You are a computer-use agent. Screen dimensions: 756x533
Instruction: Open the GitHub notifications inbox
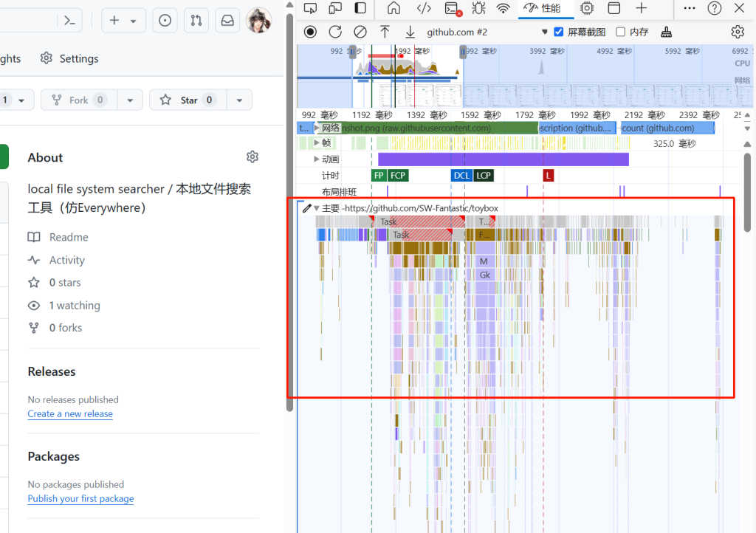(x=227, y=21)
